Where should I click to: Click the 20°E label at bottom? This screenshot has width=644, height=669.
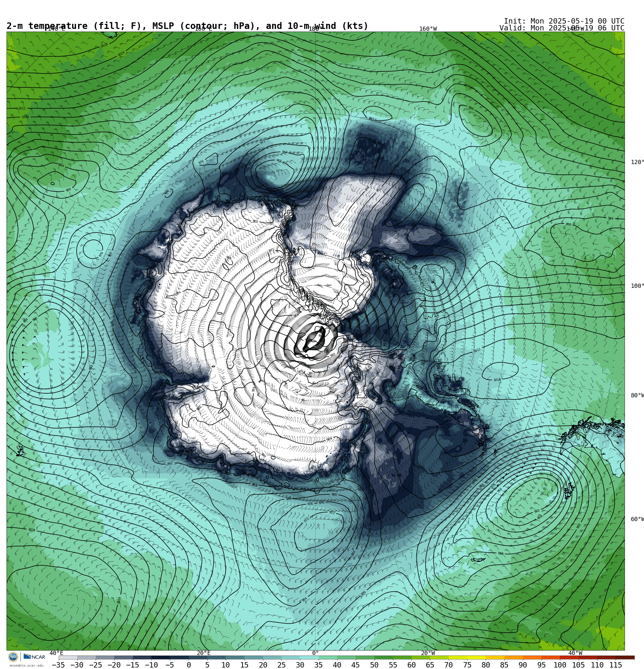pos(204,653)
